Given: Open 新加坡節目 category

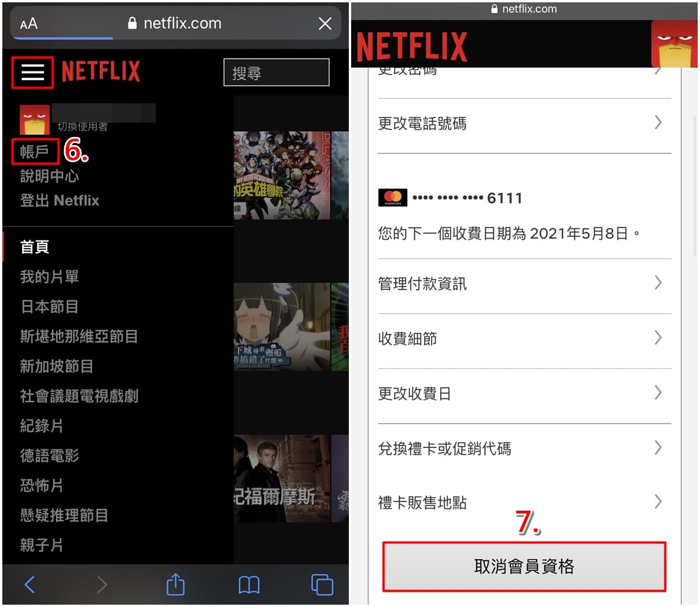Looking at the screenshot, I should click(x=57, y=366).
